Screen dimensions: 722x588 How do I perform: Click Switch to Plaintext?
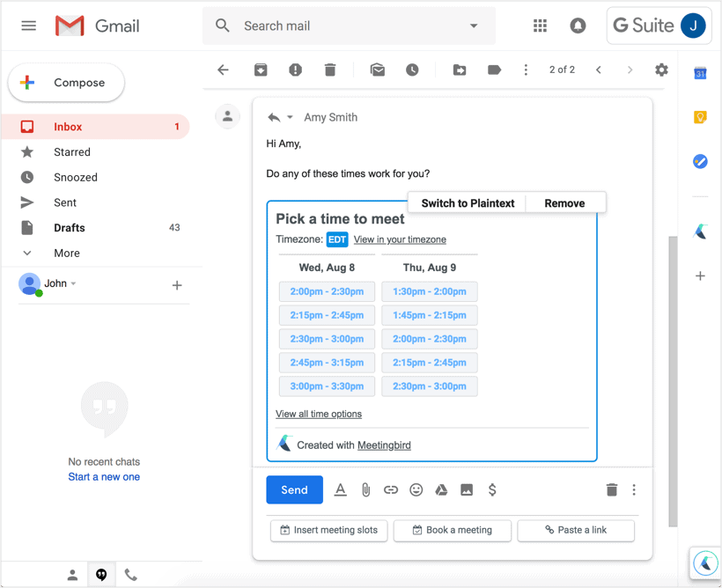pos(468,203)
